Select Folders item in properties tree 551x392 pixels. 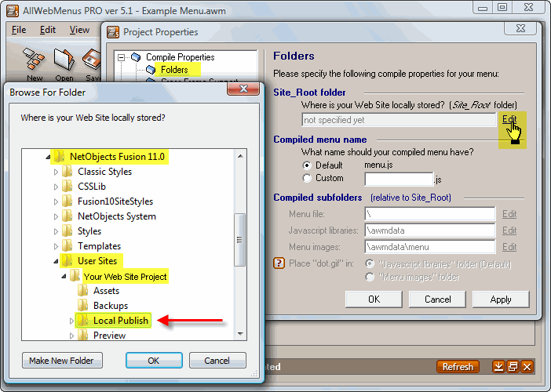click(x=174, y=70)
